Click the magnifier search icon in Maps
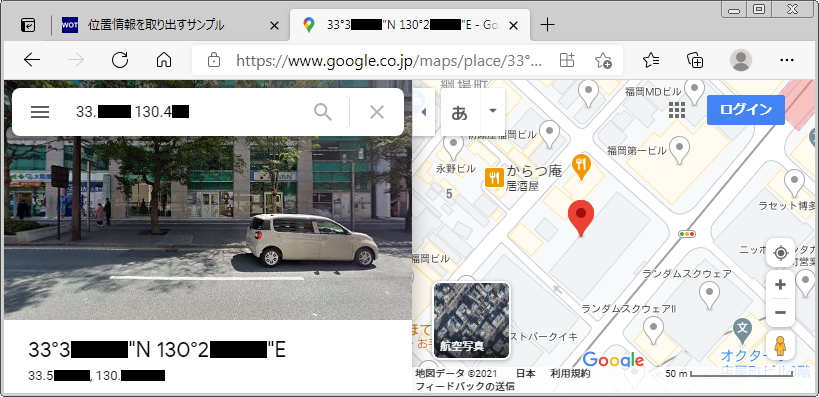Viewport: 819px width, 397px height. [x=323, y=112]
